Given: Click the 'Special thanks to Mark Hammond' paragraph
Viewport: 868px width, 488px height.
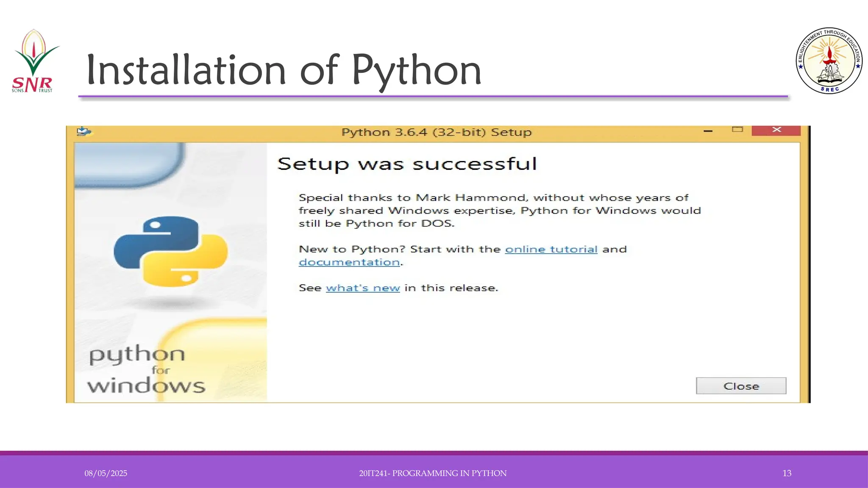Looking at the screenshot, I should point(500,211).
